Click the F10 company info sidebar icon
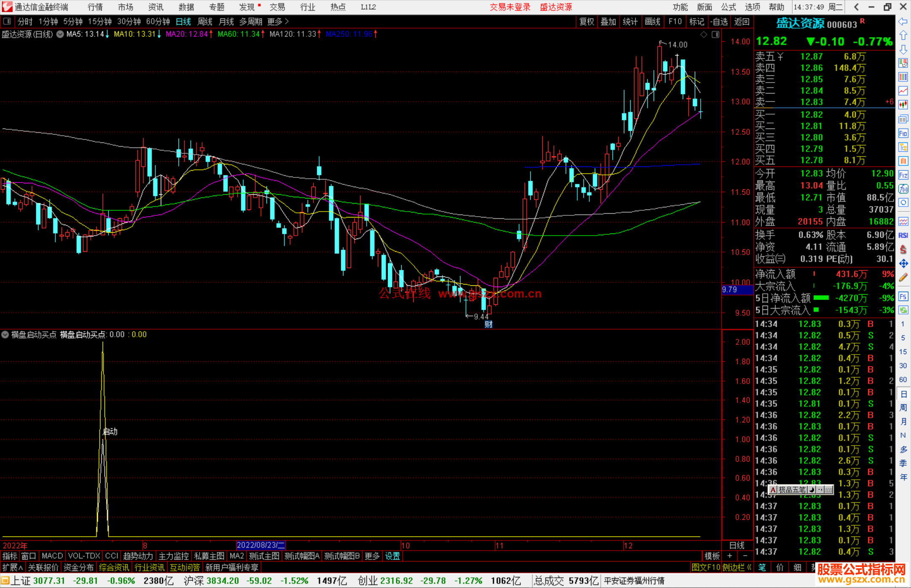Viewport: 911px width, 588px height. point(903,133)
